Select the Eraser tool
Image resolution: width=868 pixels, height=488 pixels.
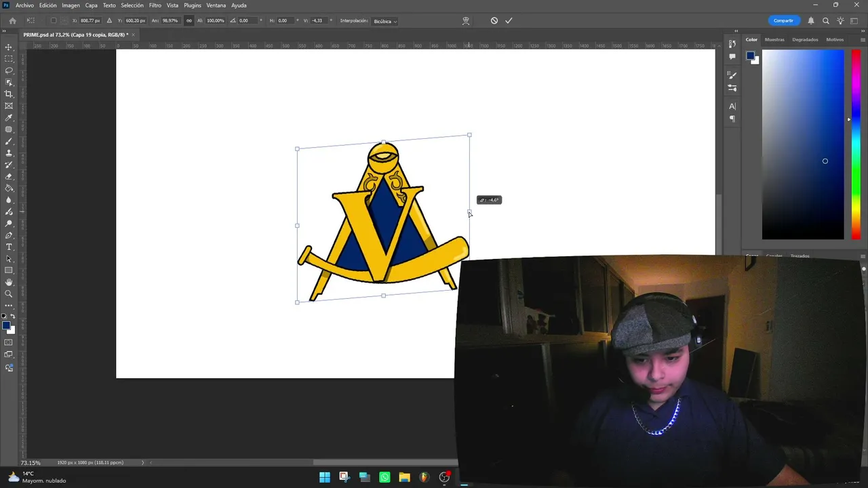coord(9,176)
